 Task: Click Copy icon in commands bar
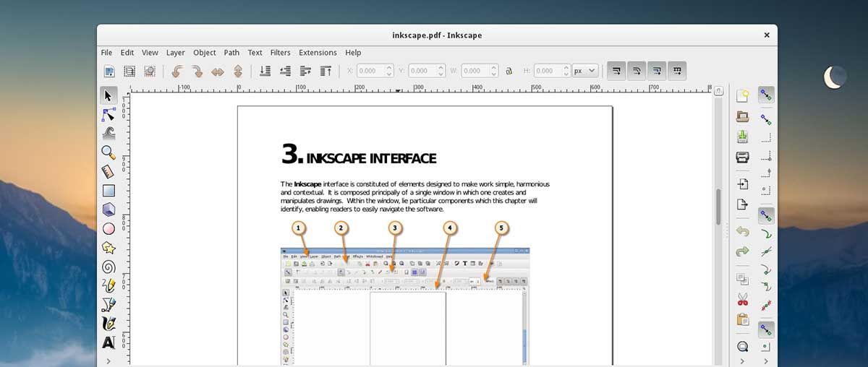(742, 278)
